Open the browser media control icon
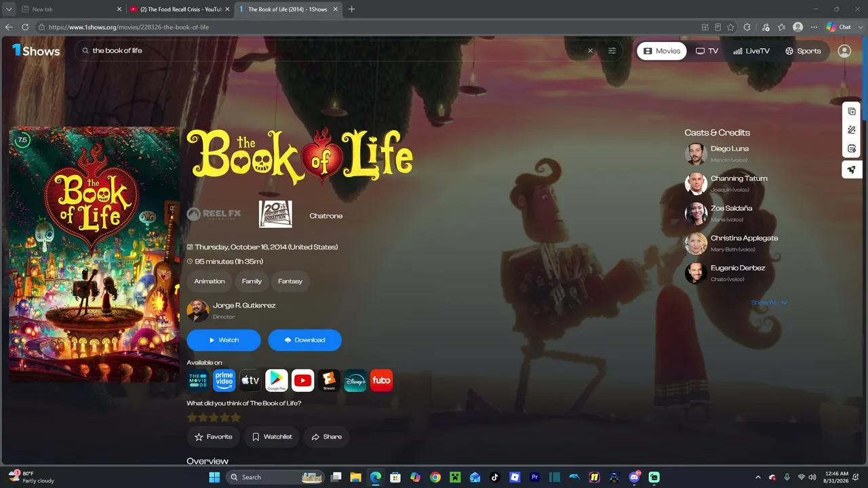This screenshot has height=488, width=868. point(766,27)
